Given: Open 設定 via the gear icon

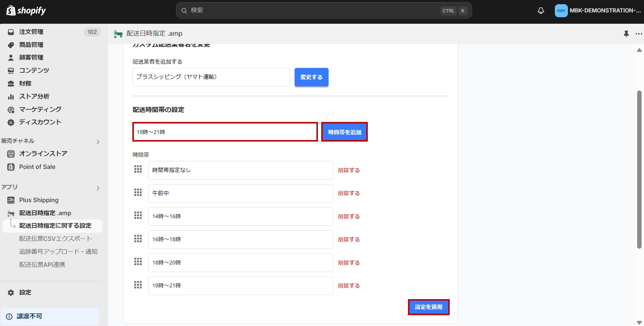Looking at the screenshot, I should pos(11,292).
